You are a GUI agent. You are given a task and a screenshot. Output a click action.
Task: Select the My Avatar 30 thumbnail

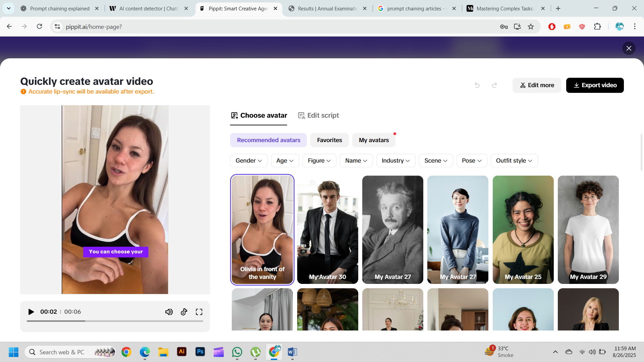coord(327,230)
